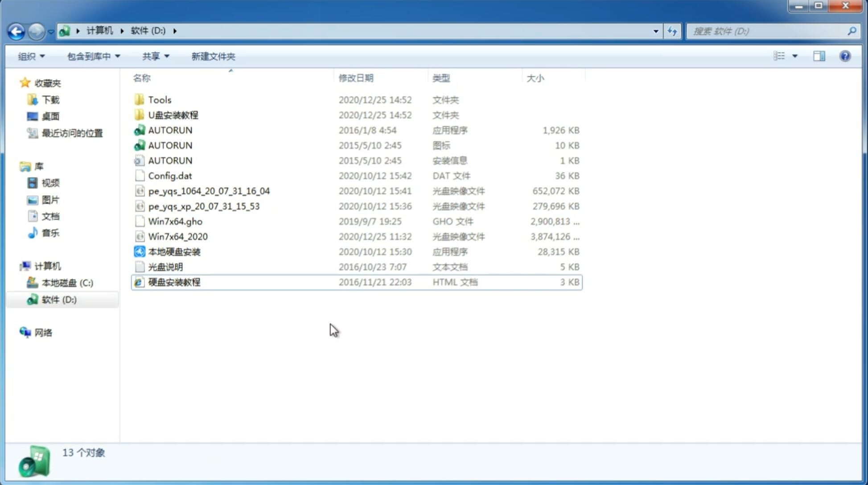Expand 库 section in sidebar

[16, 166]
